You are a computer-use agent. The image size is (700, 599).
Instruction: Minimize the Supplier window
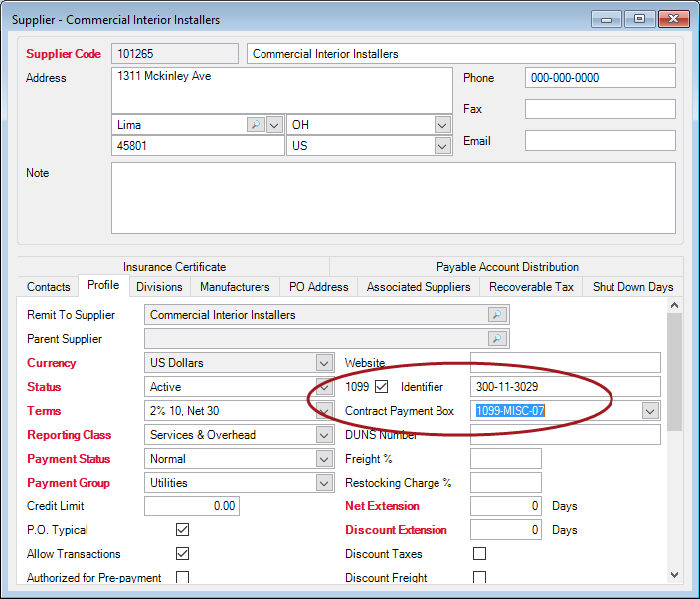[x=606, y=19]
